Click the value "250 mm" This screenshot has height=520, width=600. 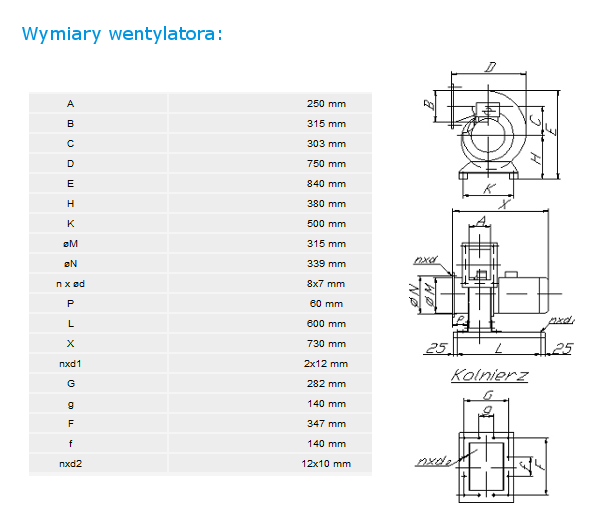click(x=326, y=104)
